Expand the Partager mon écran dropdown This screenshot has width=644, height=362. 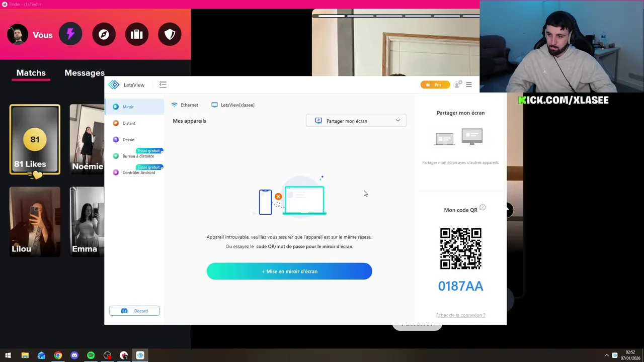(x=356, y=121)
